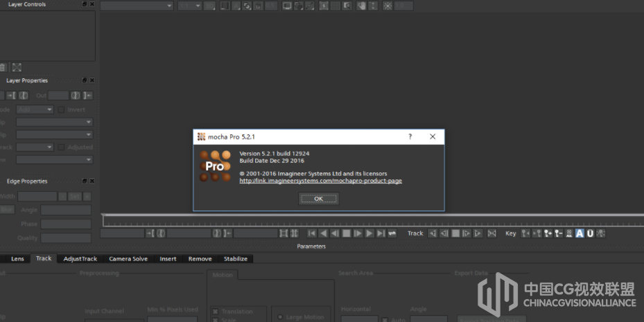644x322 pixels.
Task: Click the timeline frame ruler
Action: pos(374,221)
